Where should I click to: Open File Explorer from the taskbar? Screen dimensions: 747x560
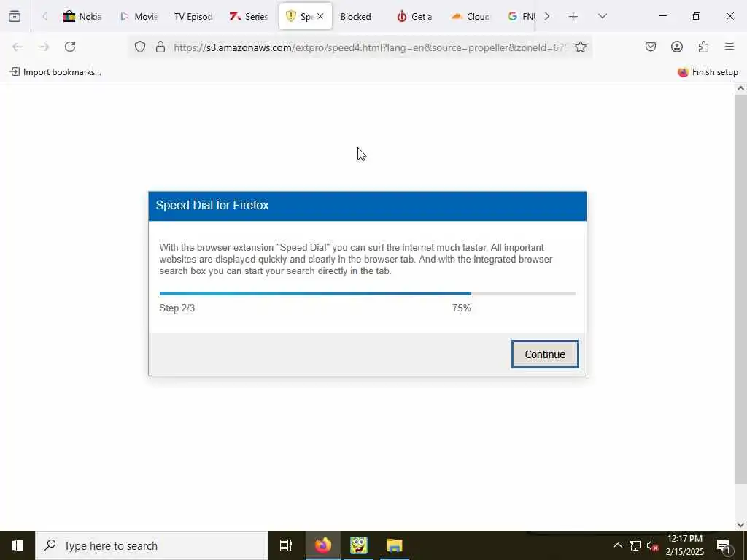(395, 545)
